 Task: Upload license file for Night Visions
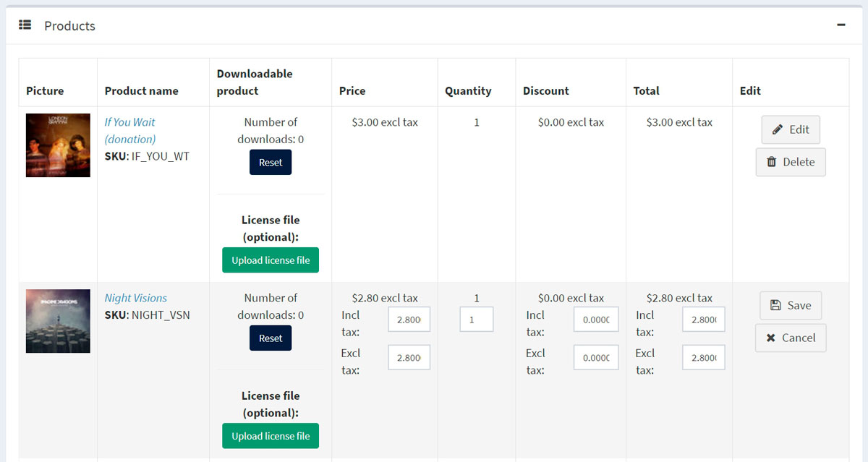coord(271,436)
